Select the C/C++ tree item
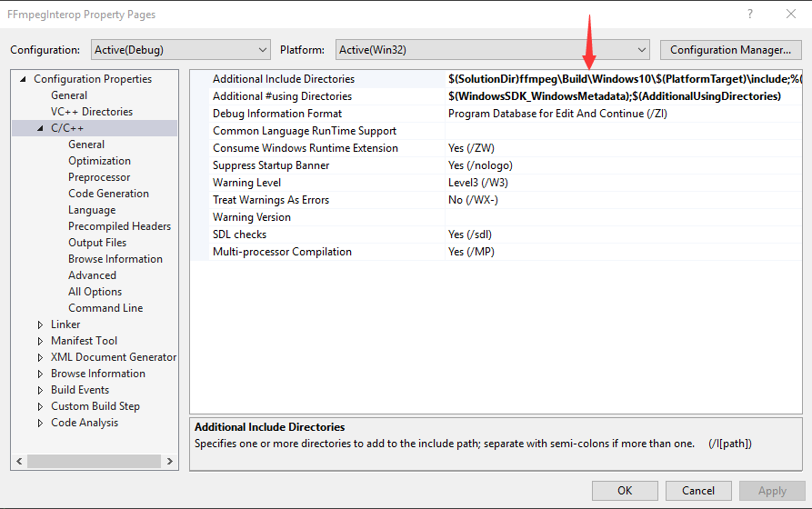Screen dimensions: 812x509 click(x=67, y=128)
